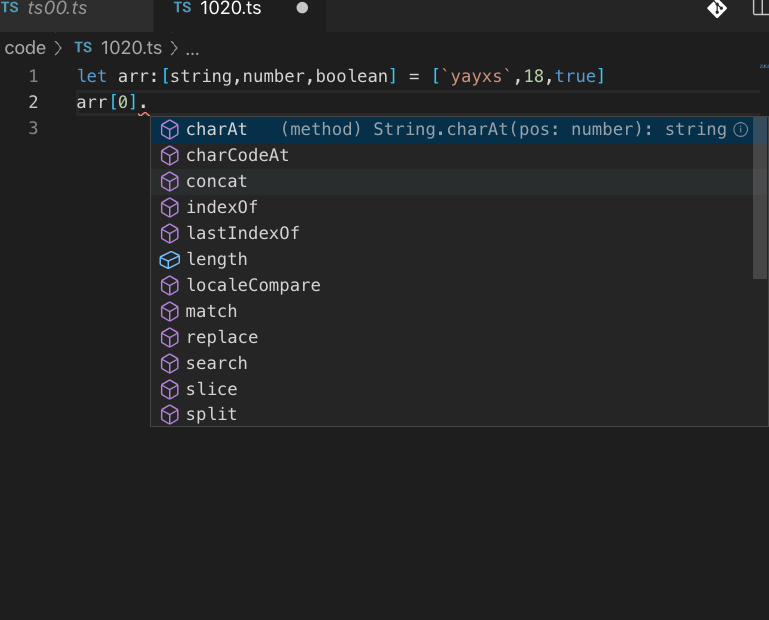Expand the 1020.ts breadcrumb dropdown
Image resolution: width=769 pixels, height=620 pixels.
point(131,48)
